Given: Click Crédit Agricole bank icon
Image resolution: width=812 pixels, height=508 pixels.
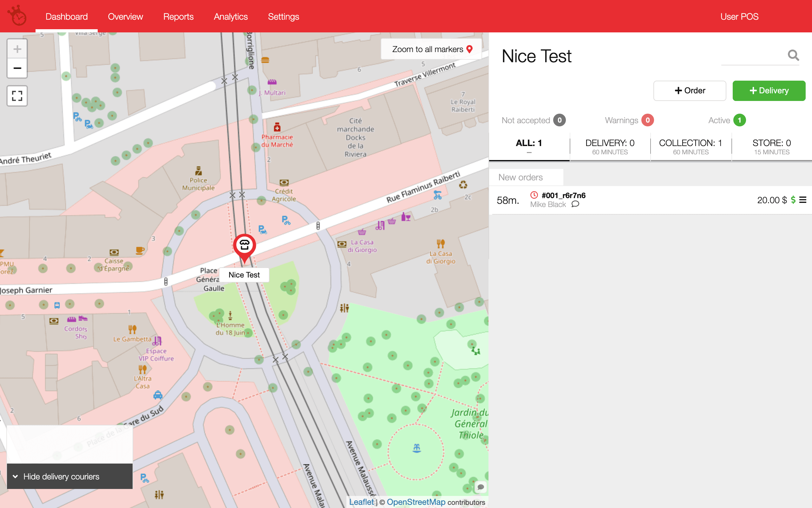Looking at the screenshot, I should click(x=284, y=183).
